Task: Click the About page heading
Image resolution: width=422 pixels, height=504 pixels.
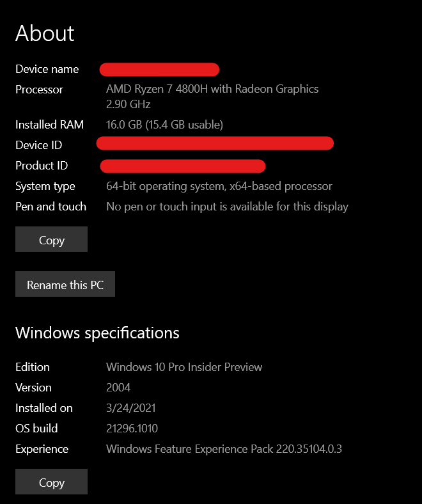Action: pos(45,33)
